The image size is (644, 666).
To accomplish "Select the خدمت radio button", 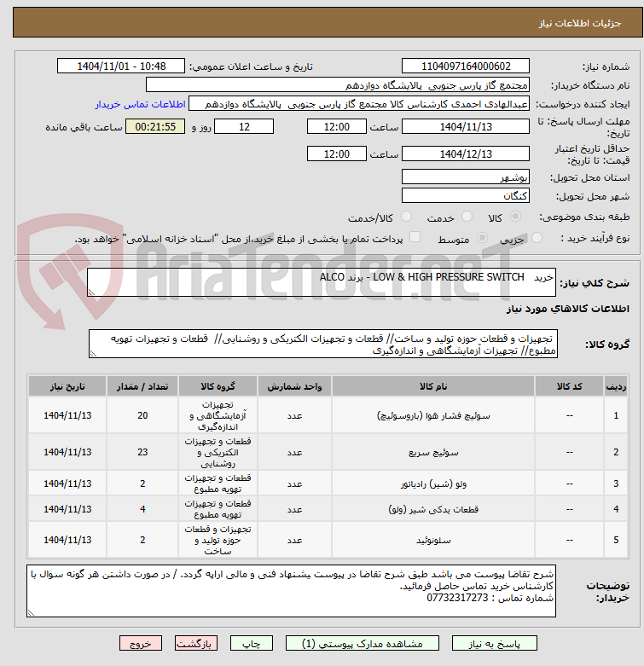I will coord(467,217).
